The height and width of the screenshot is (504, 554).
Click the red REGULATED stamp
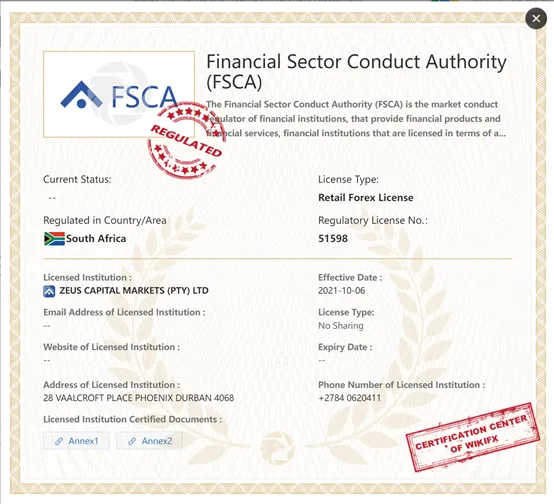[x=186, y=140]
